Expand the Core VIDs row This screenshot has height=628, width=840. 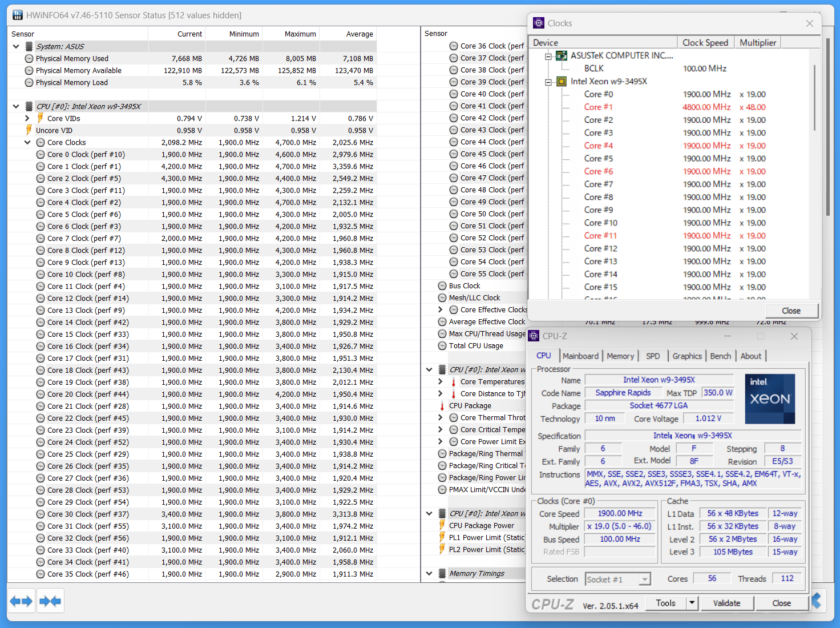point(27,118)
